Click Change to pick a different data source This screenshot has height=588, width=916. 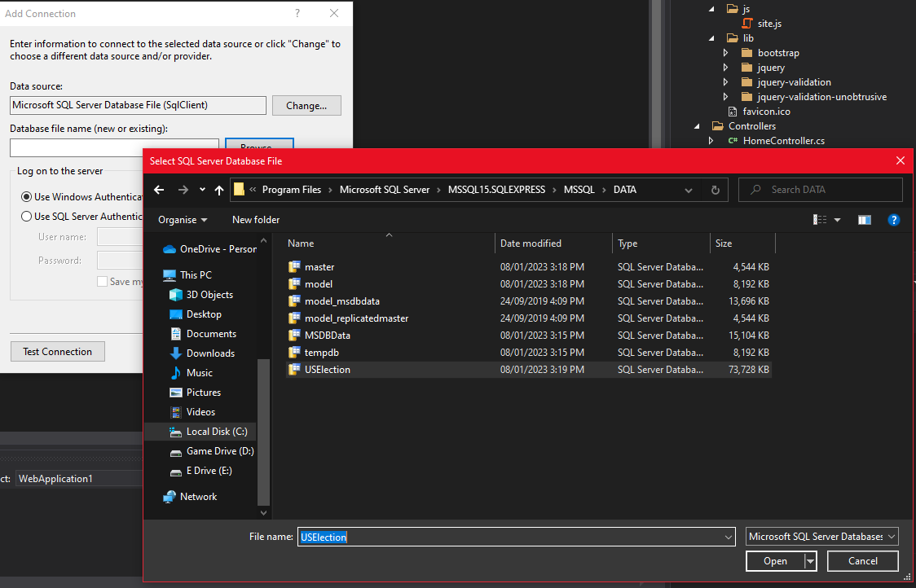[x=306, y=105]
